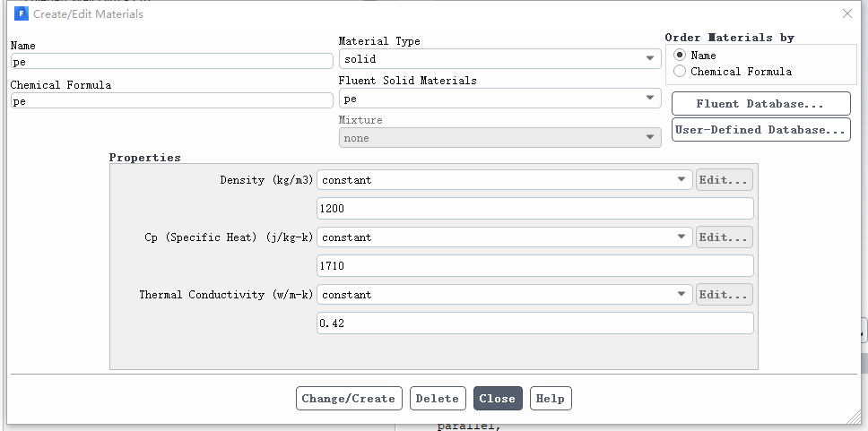Close the Create/Edit Materials dialog with X
This screenshot has width=868, height=431.
pyautogui.click(x=847, y=13)
